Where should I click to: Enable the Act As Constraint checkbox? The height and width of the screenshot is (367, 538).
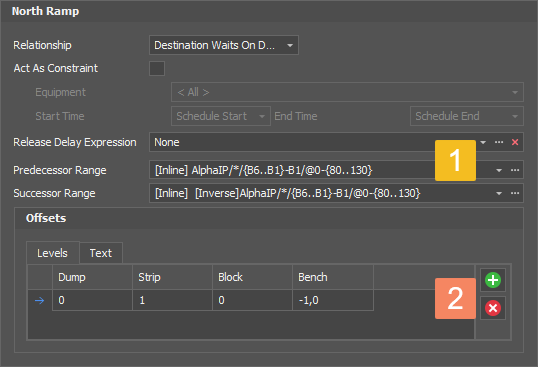[x=157, y=68]
